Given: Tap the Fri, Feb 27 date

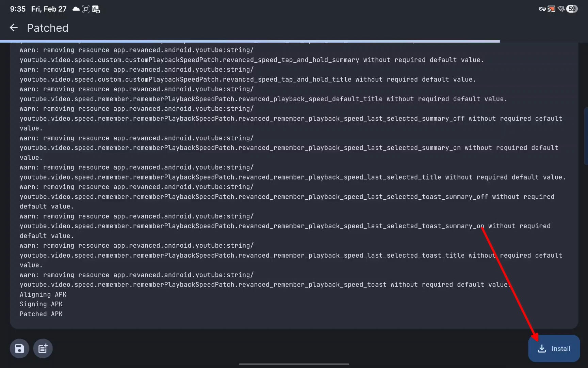Looking at the screenshot, I should pyautogui.click(x=49, y=9).
